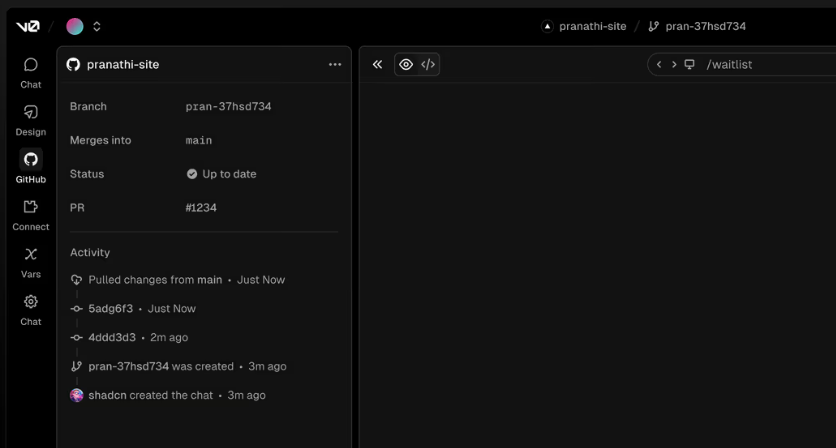Open pran-37hsd734 branch breadcrumb

(705, 26)
